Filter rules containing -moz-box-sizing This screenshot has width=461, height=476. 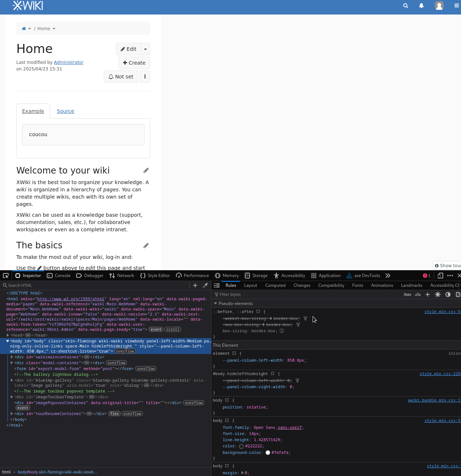pyautogui.click(x=298, y=325)
